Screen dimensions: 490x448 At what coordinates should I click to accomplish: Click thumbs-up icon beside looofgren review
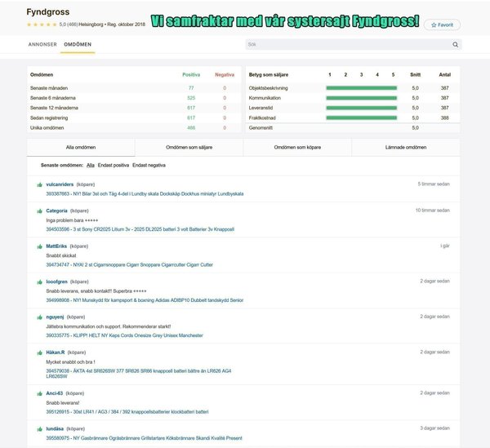pyautogui.click(x=39, y=281)
